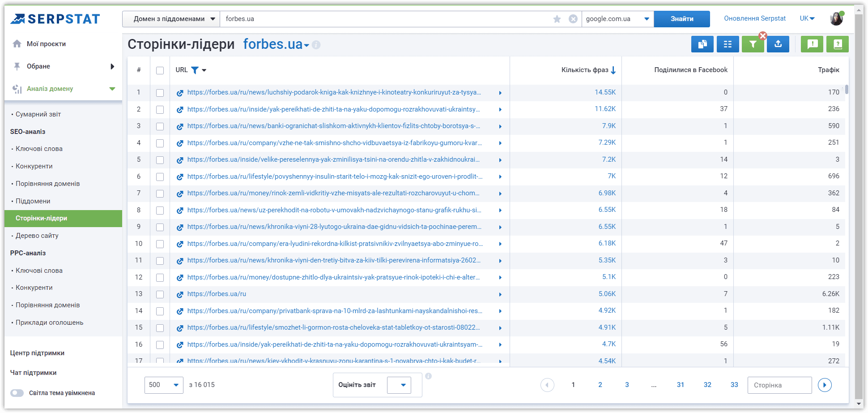
Task: Open the UK language dropdown
Action: [807, 18]
